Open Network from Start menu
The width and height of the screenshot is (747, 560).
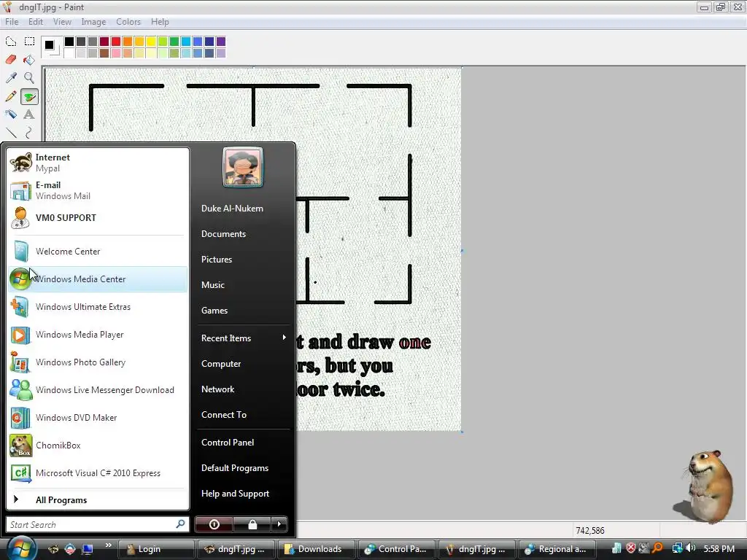coord(244,389)
